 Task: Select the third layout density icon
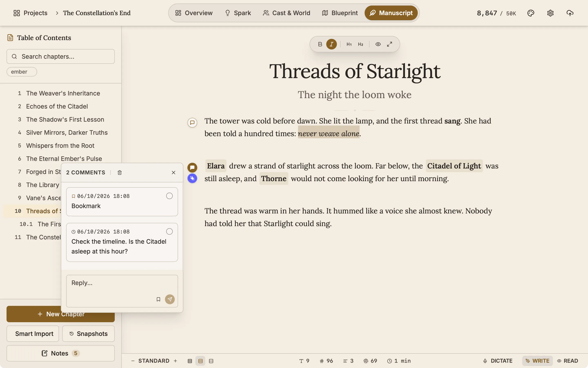tap(211, 361)
